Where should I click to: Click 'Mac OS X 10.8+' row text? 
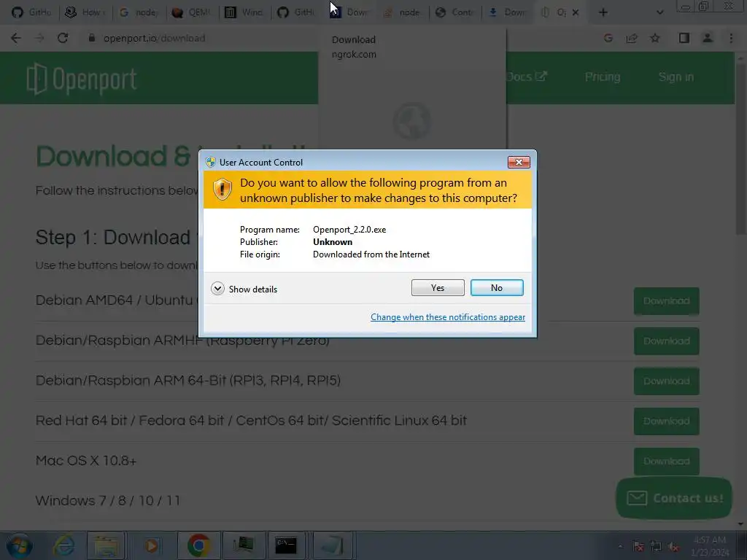click(x=86, y=461)
